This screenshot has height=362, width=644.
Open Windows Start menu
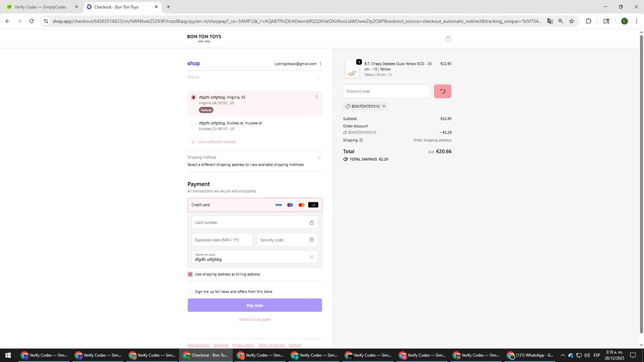pos(7,355)
